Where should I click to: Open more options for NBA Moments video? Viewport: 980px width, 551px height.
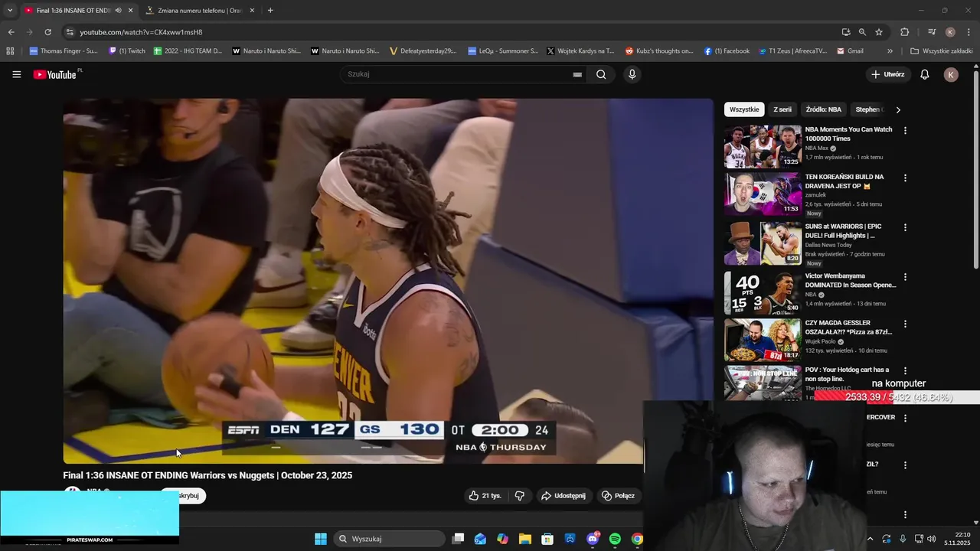click(x=905, y=131)
